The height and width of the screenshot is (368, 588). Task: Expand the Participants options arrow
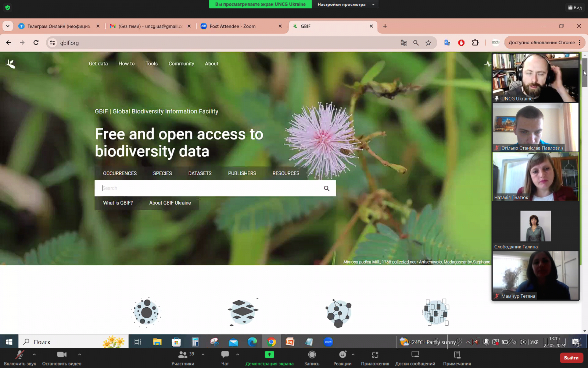tap(203, 355)
